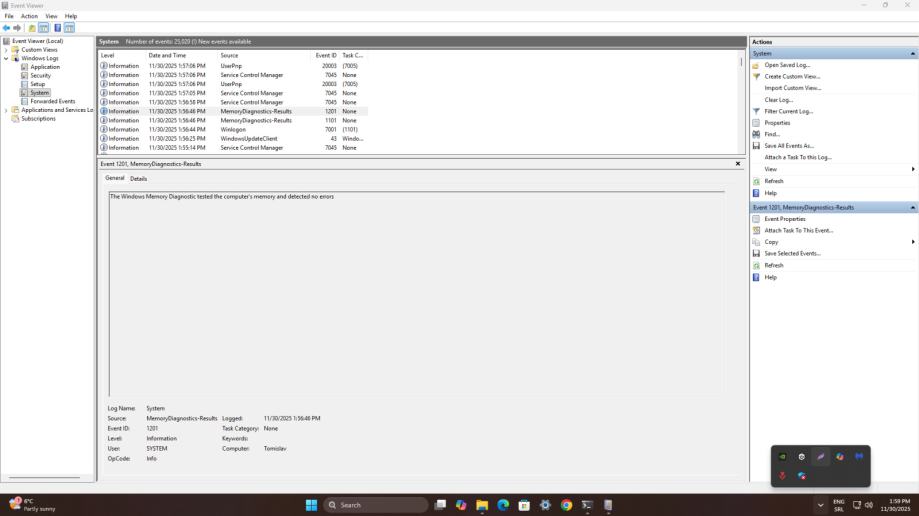Screen dimensions: 919x516
Task: Open the Terminal icon on the taskbar
Action: tap(587, 505)
